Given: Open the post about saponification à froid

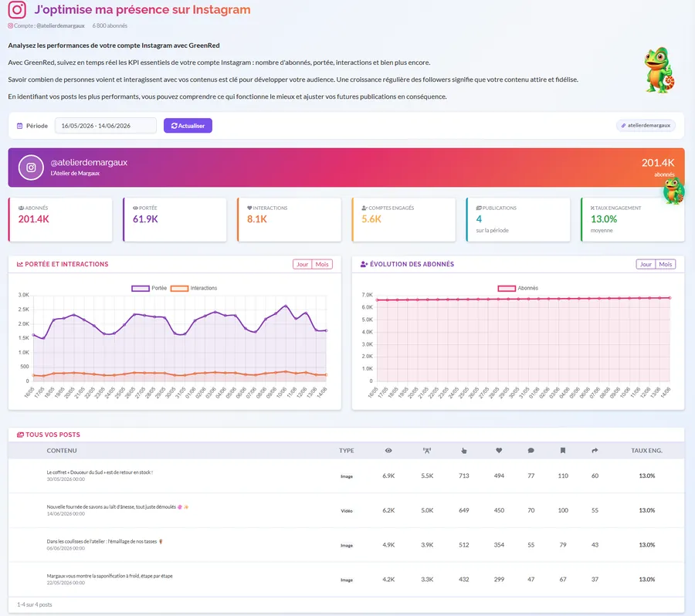Looking at the screenshot, I should pyautogui.click(x=110, y=576).
